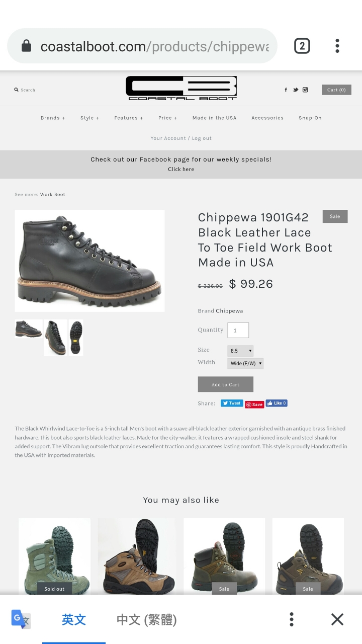
Task: Click the Quantity input field
Action: click(x=238, y=331)
